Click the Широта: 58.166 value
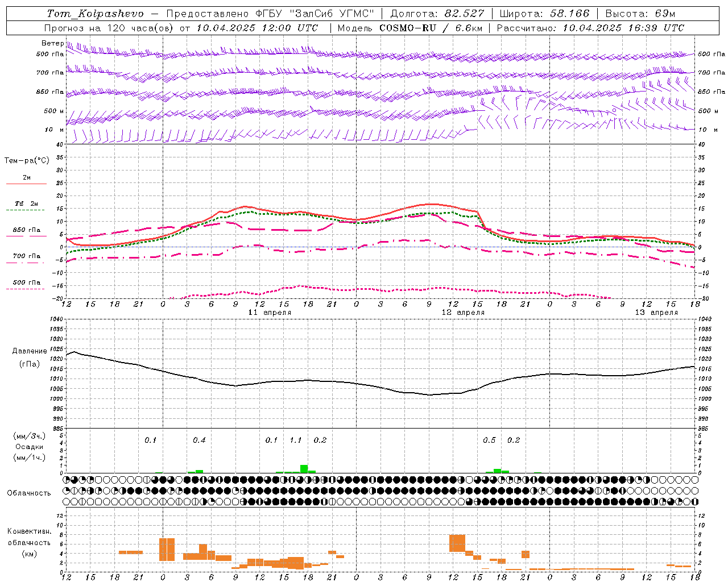Image resolution: width=728 pixels, height=582 pixels. coord(545,14)
